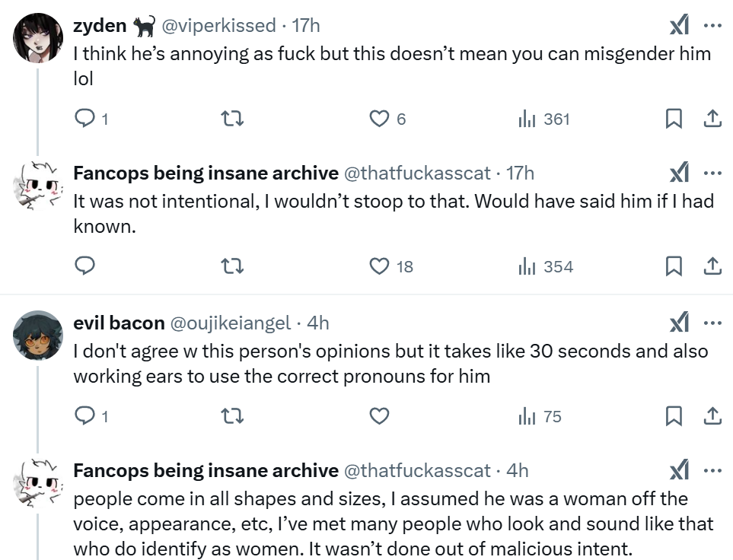Retweet evil bacon's tweet
The image size is (733, 560).
click(x=231, y=416)
